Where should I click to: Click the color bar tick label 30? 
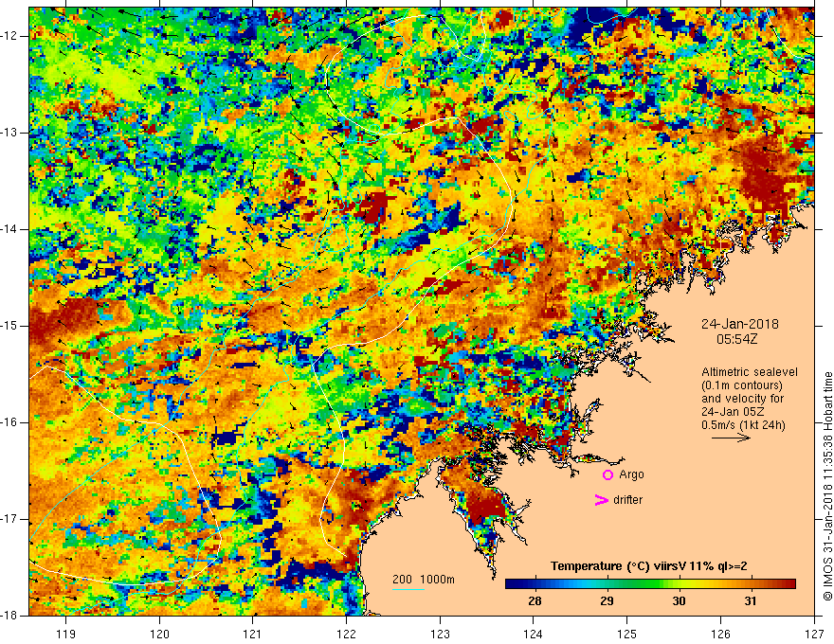pyautogui.click(x=679, y=601)
